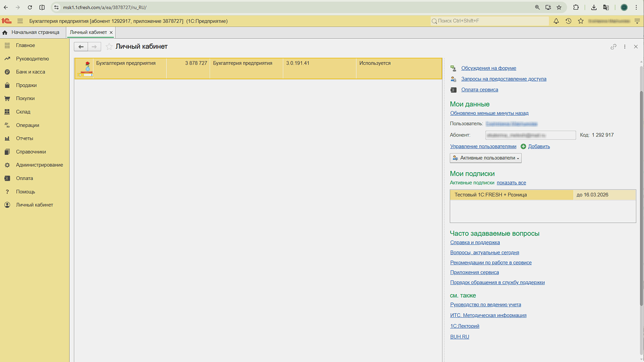
Task: Open the hamburger main menu icon
Action: (x=20, y=21)
